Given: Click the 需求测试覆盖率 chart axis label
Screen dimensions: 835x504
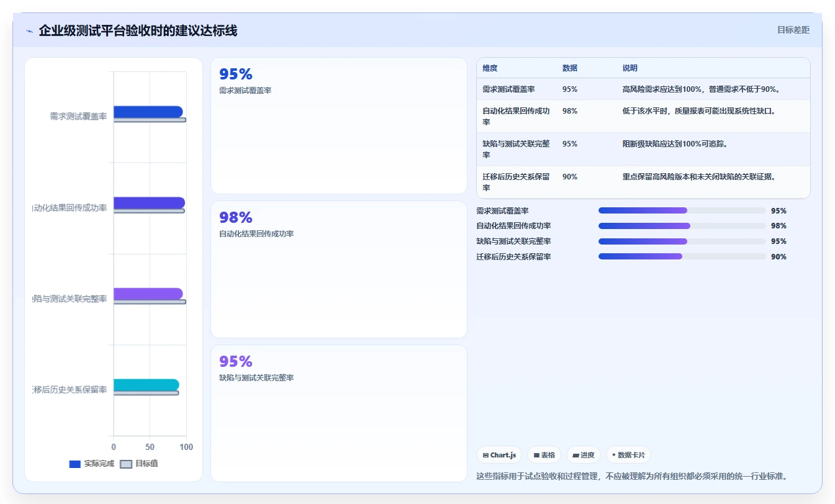Looking at the screenshot, I should click(x=78, y=116).
